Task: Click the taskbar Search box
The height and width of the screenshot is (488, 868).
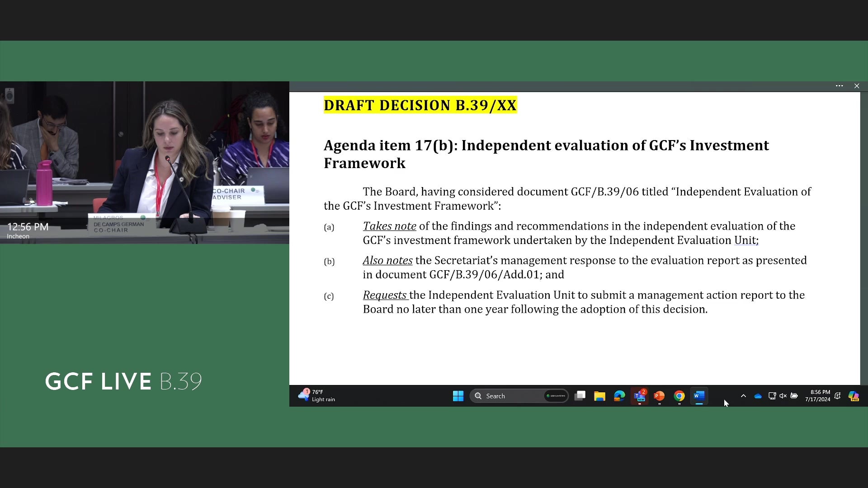Action: [519, 396]
